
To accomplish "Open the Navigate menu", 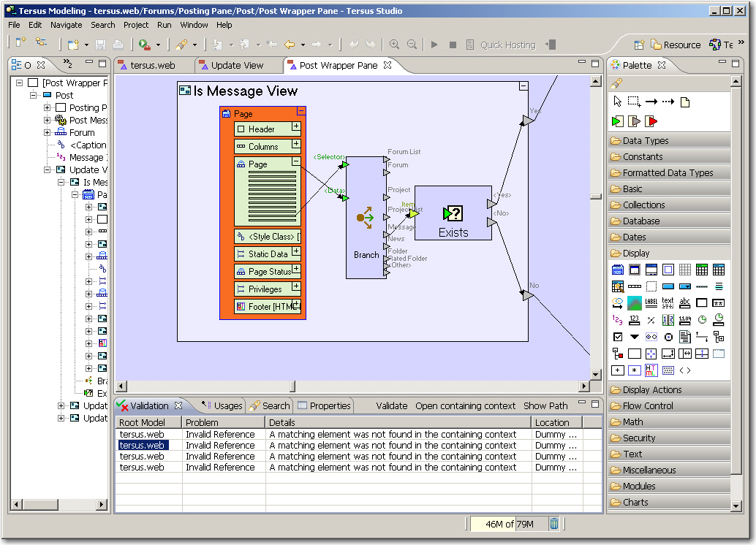I will (66, 25).
